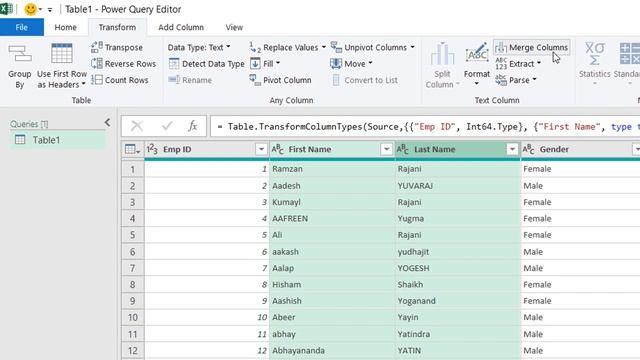Click Emp ID data type icon
Image resolution: width=640 pixels, height=360 pixels.
[x=152, y=149]
